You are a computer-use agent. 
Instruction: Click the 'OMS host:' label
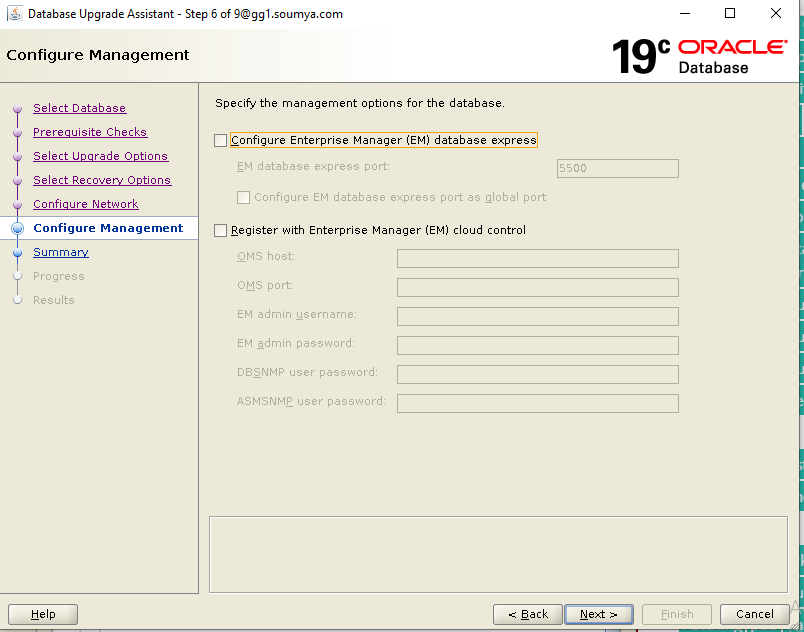coord(266,256)
